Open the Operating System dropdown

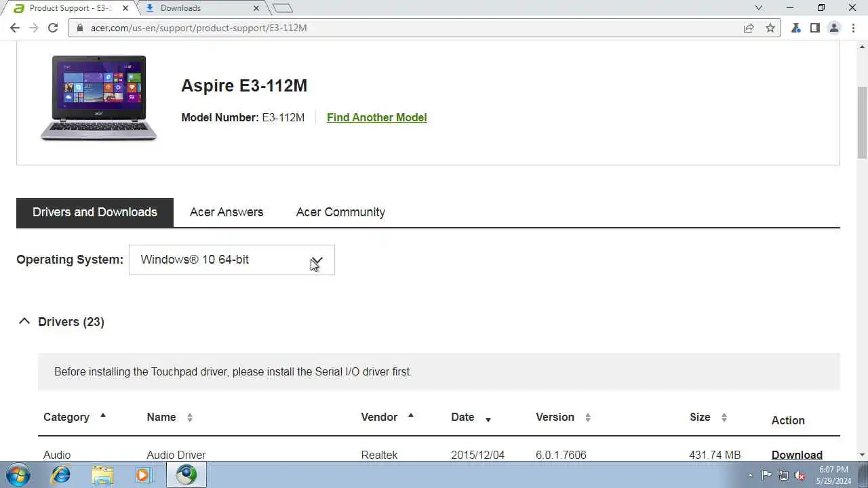[232, 260]
